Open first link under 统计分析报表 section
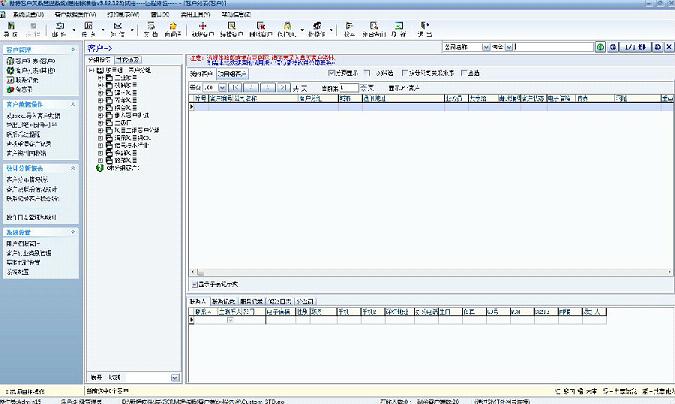The width and height of the screenshot is (675, 404). tap(27, 180)
